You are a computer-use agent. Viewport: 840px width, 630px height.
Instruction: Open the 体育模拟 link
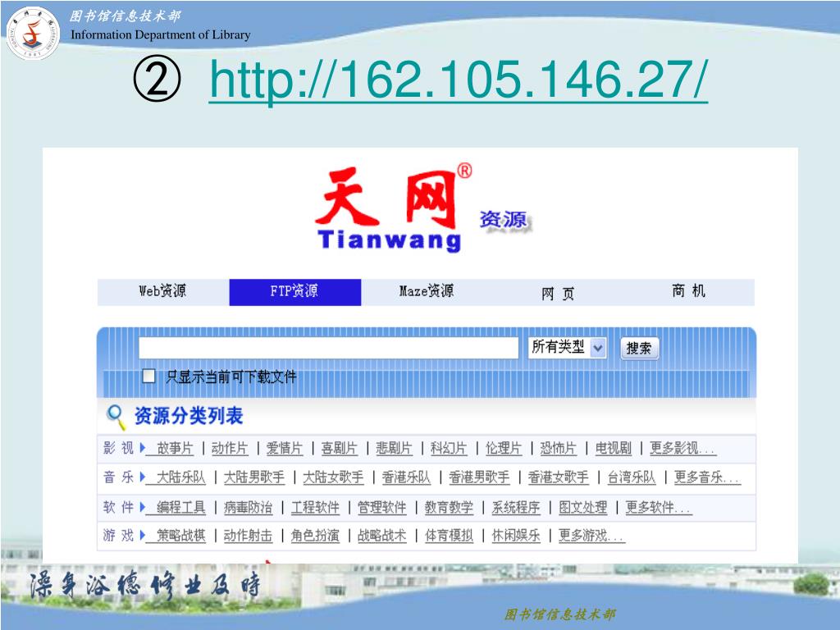[449, 535]
